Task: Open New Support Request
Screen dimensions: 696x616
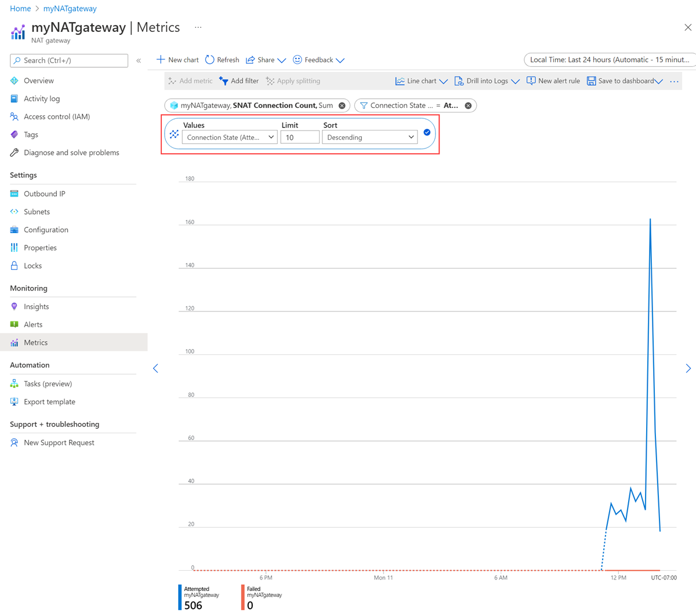Action: tap(59, 443)
